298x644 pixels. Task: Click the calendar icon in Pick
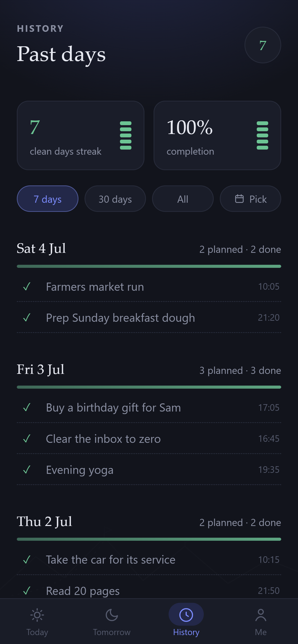click(x=239, y=199)
